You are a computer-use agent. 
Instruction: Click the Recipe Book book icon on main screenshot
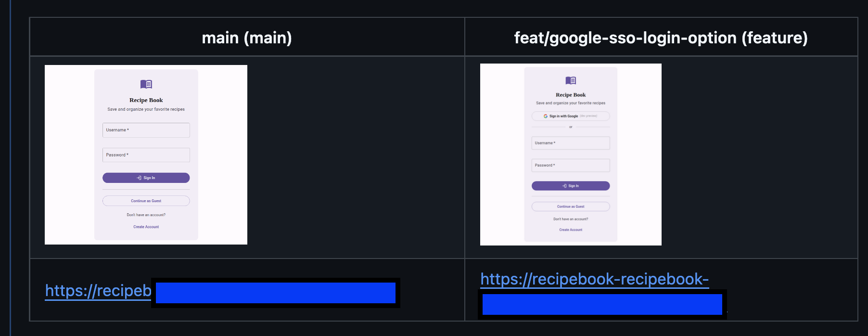coord(146,84)
